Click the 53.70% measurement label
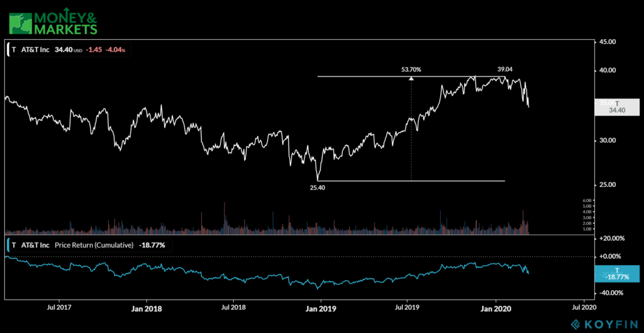The width and height of the screenshot is (644, 333). pos(411,69)
